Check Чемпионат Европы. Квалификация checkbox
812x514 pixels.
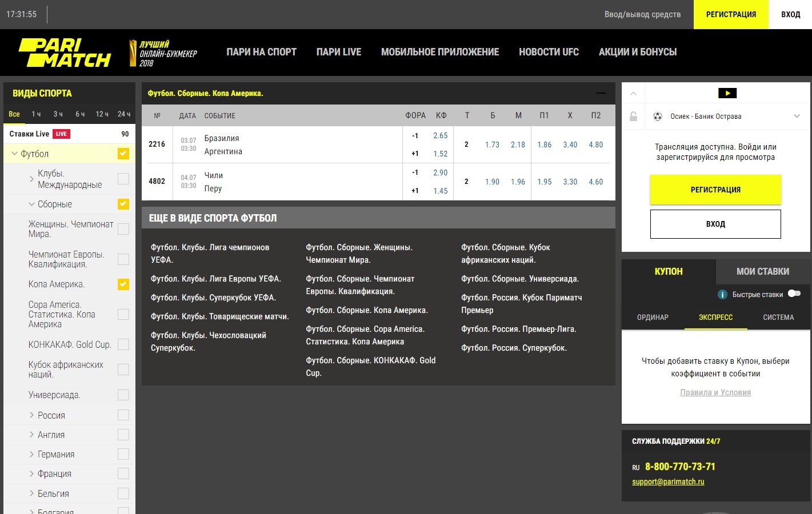(123, 259)
